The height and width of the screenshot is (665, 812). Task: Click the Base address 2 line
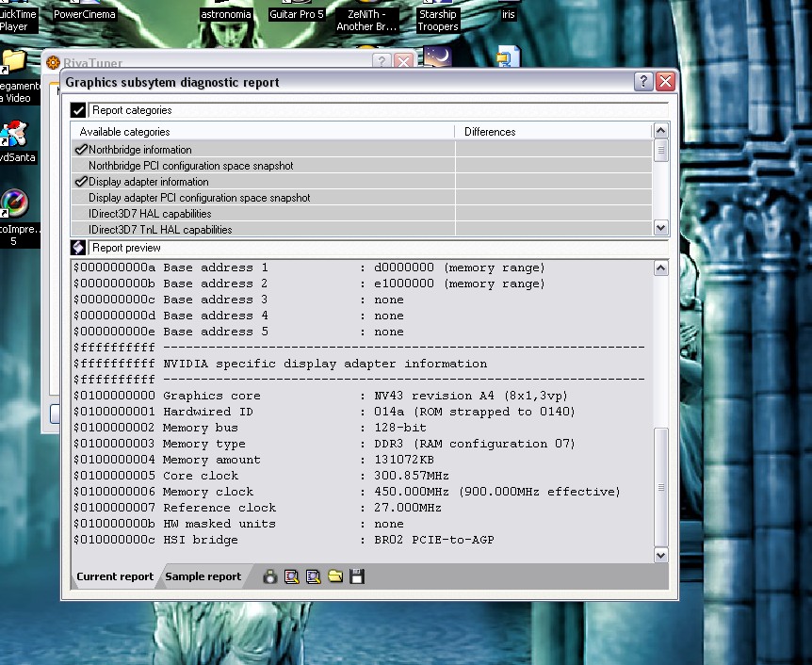pos(309,284)
